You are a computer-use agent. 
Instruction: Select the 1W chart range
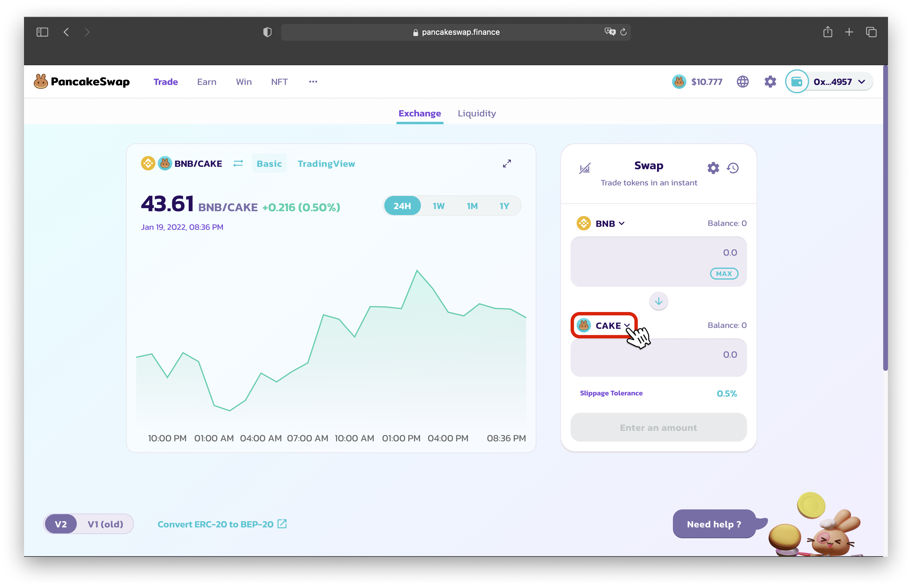pyautogui.click(x=438, y=206)
